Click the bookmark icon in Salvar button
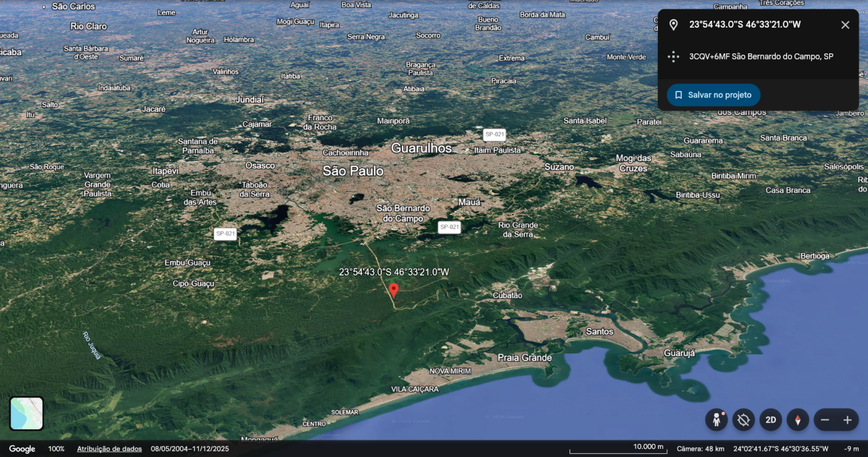Screen dimensions: 868x457 (679, 95)
